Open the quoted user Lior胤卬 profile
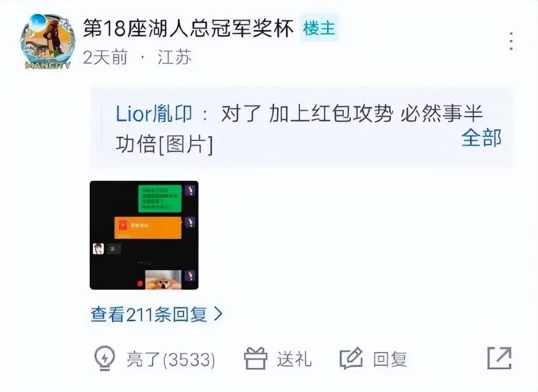This screenshot has height=392, width=538. point(154,114)
